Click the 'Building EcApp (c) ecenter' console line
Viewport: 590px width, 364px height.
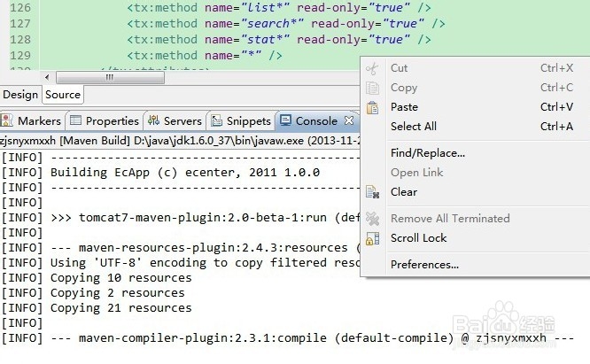coord(161,173)
